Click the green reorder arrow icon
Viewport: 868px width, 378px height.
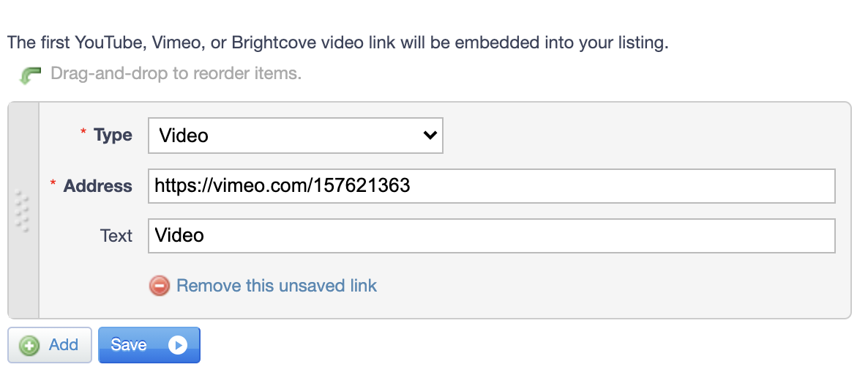(30, 75)
